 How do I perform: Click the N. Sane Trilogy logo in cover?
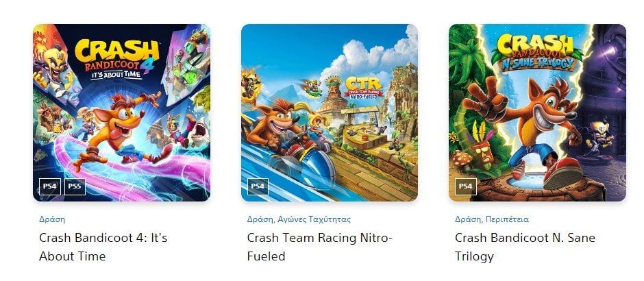[538, 51]
